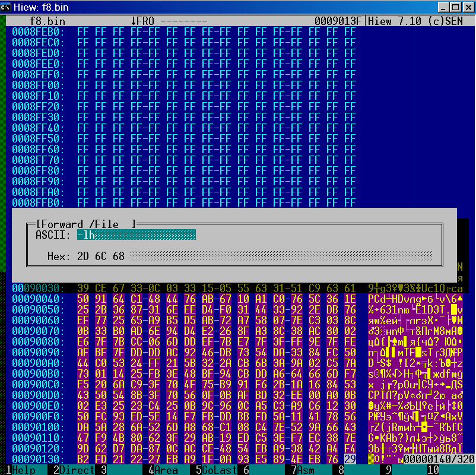Click the 2Direct function key label
The image size is (476, 475).
(x=74, y=470)
